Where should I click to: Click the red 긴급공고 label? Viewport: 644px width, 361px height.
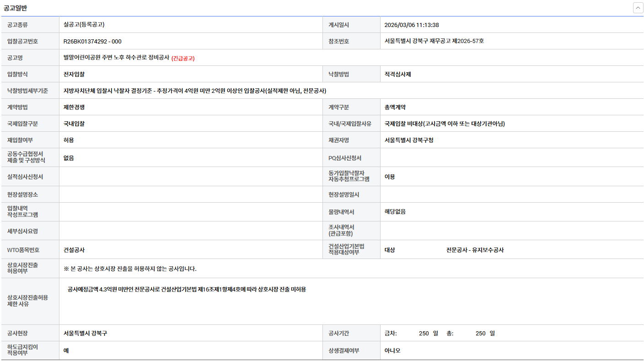[183, 58]
